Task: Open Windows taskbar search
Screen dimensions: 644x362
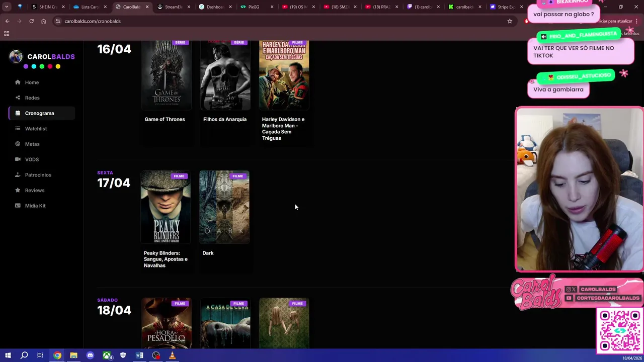Action: click(24, 355)
